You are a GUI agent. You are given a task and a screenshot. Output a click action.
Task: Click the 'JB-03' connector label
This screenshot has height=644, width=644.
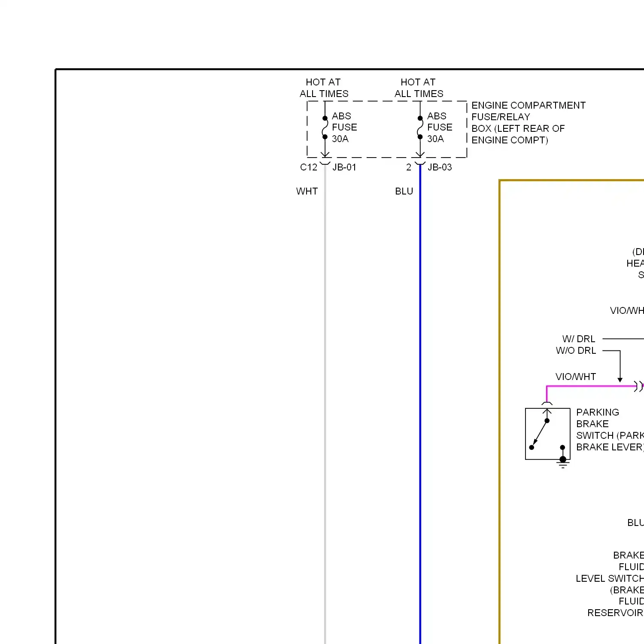440,167
